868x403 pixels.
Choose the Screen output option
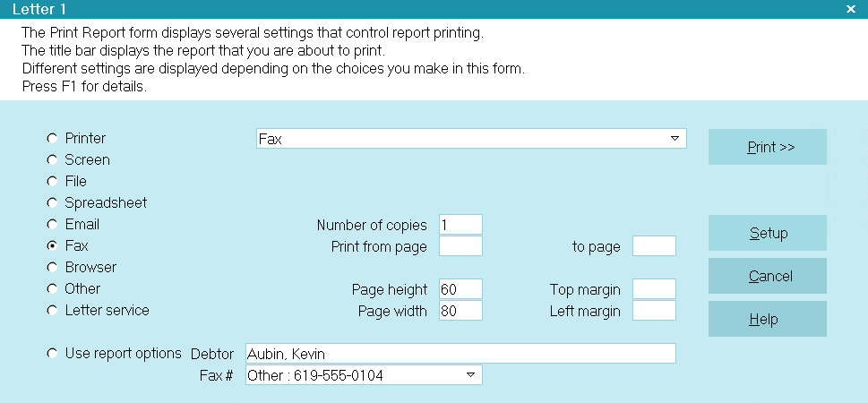pos(51,160)
